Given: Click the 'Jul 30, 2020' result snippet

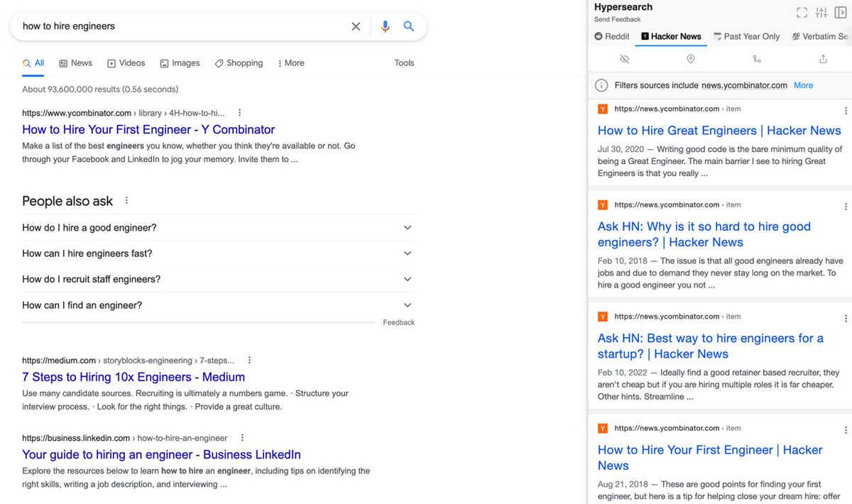Looking at the screenshot, I should [x=720, y=161].
